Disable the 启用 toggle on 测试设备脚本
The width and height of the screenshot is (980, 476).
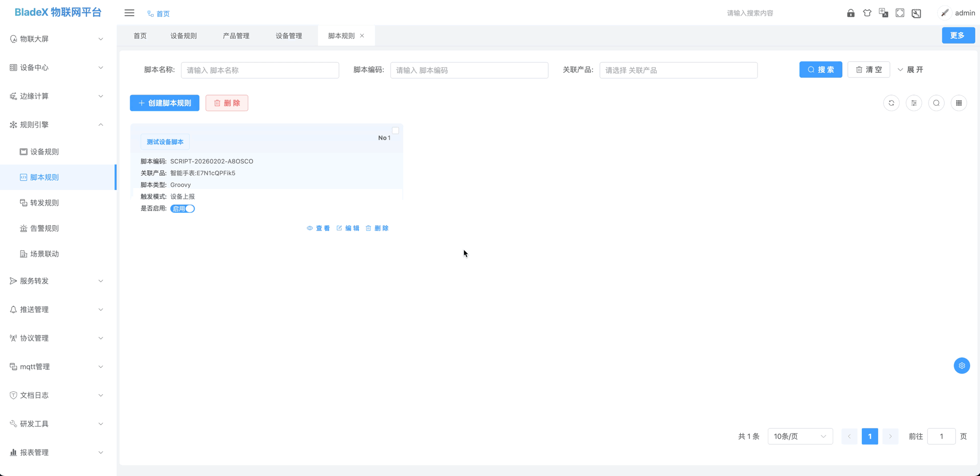coord(182,208)
